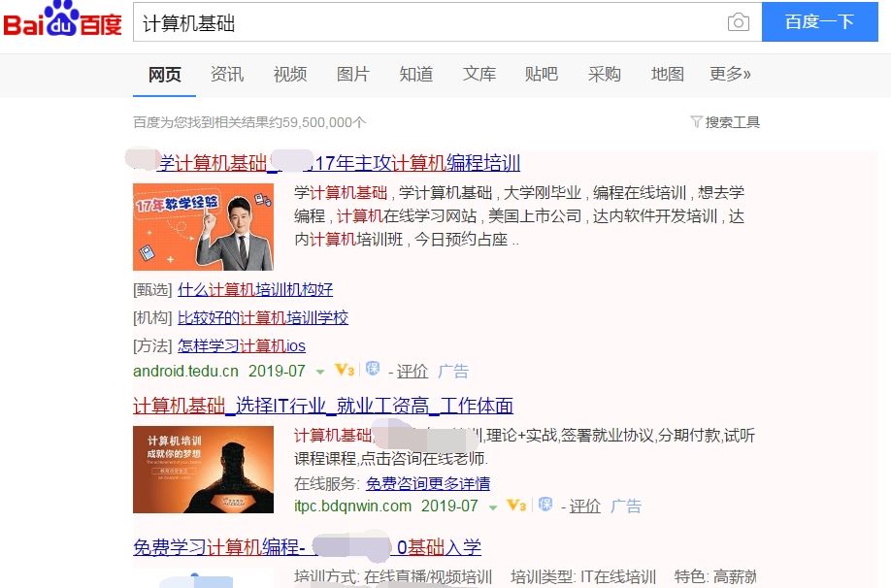Click [甄选] label text

point(152,290)
